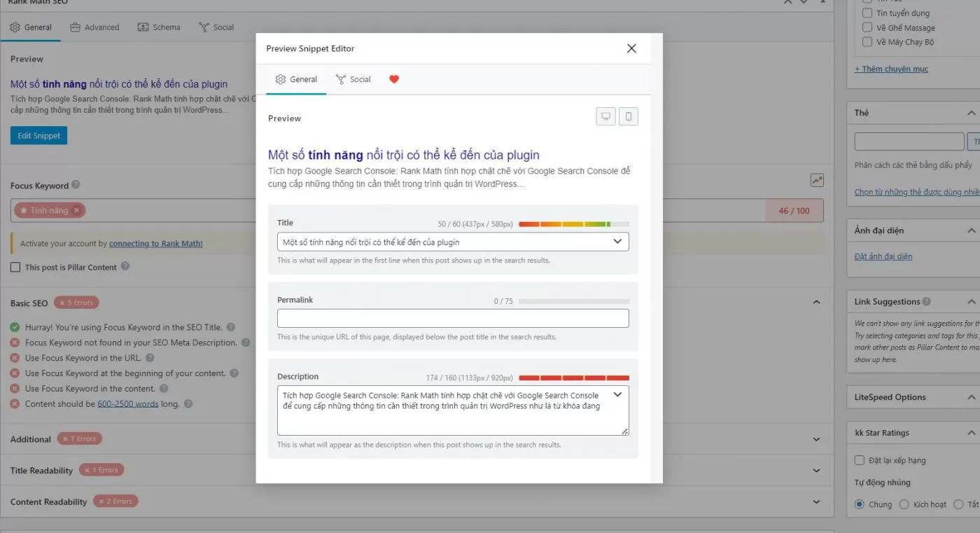This screenshot has width=980, height=533.
Task: Select Rank Math Social tab behind dialog
Action: [216, 27]
